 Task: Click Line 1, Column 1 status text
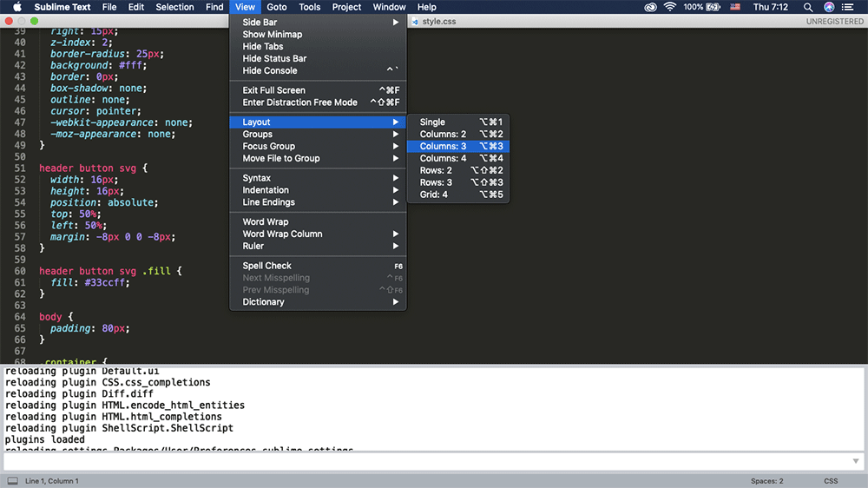click(x=51, y=481)
